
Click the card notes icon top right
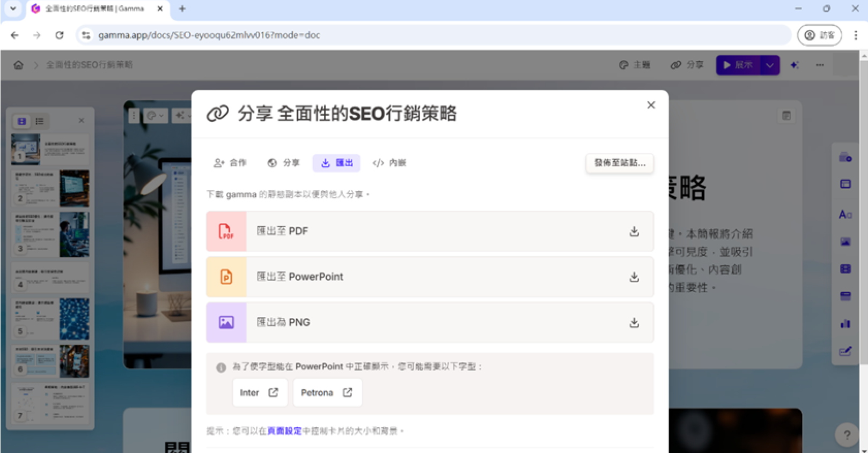click(786, 116)
